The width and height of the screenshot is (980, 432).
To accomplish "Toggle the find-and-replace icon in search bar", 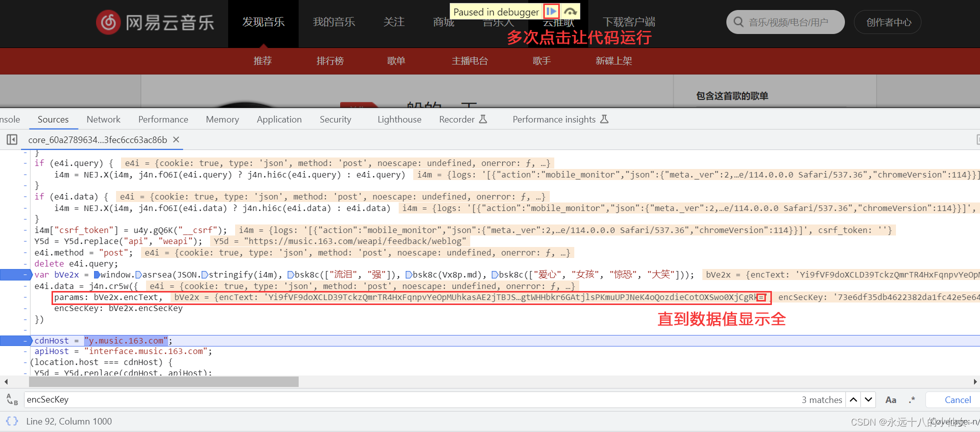I will pyautogui.click(x=12, y=399).
